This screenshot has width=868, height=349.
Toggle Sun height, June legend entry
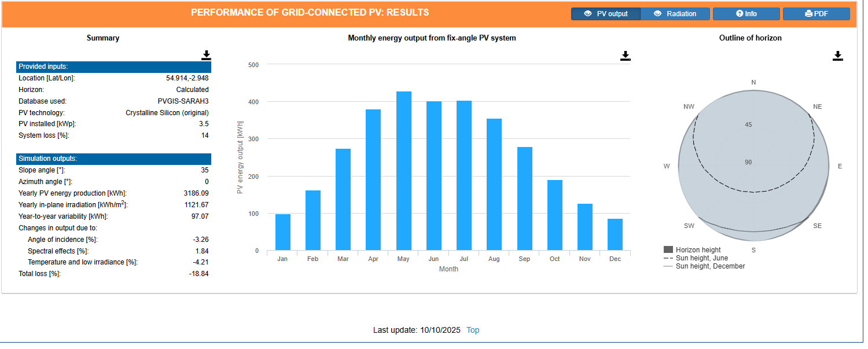tap(701, 258)
